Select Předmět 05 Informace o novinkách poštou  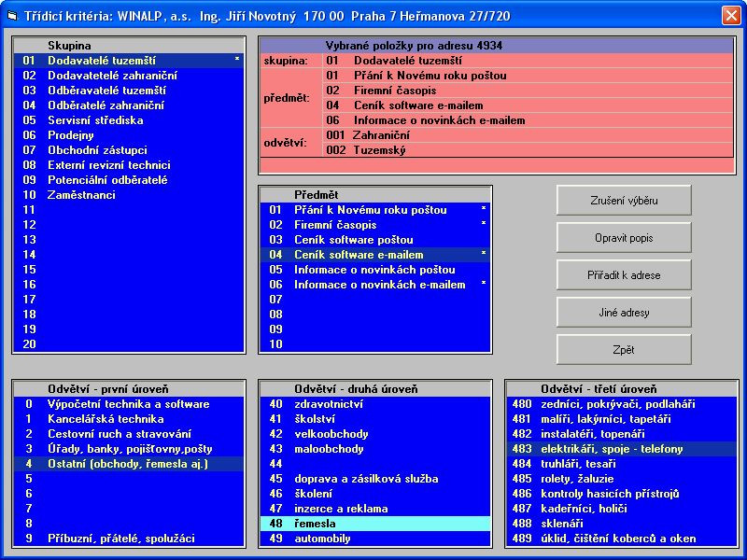tap(375, 270)
